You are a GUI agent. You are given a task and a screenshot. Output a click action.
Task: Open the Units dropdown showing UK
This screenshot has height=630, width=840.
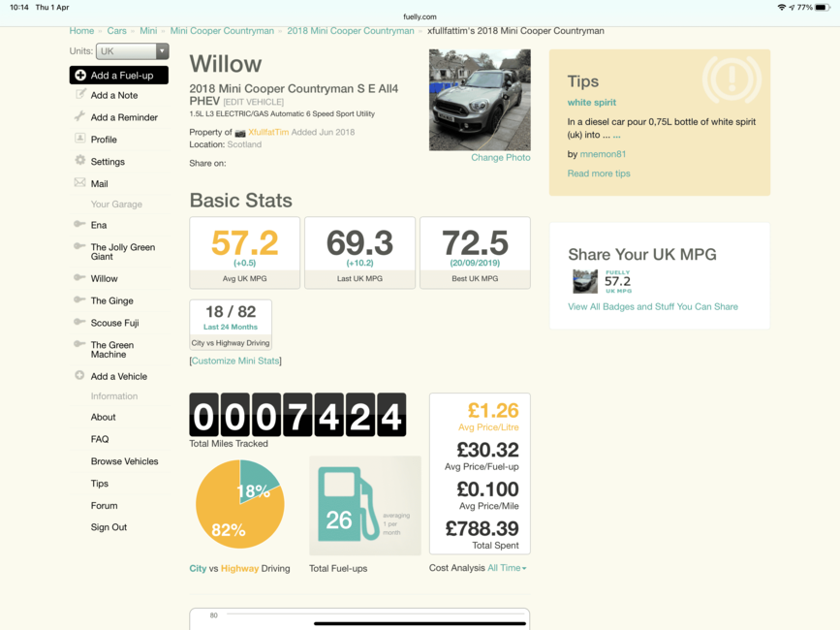click(133, 51)
